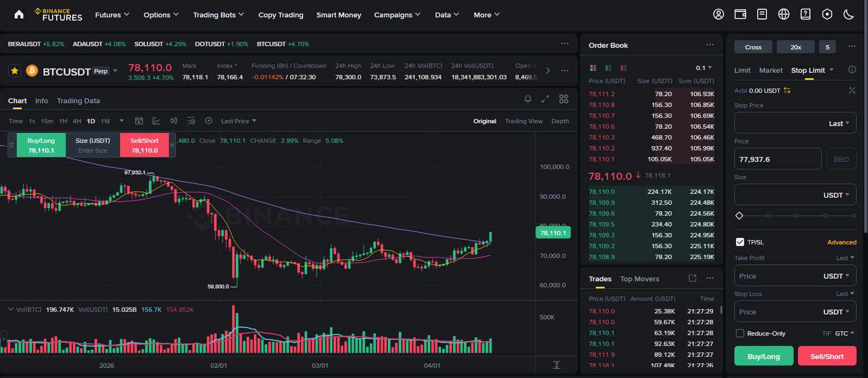Viewport: 868px width, 378px height.
Task: Grab the quick order panel drag handle
Action: click(11, 145)
